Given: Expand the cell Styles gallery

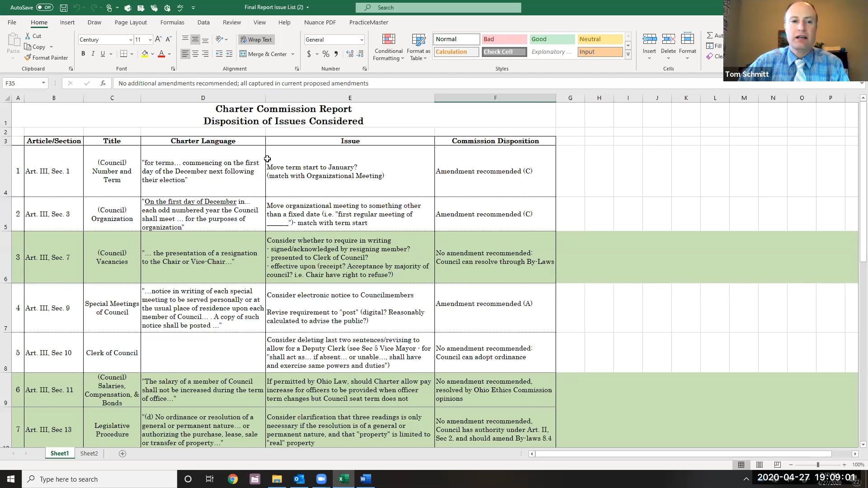Looking at the screenshot, I should (628, 55).
